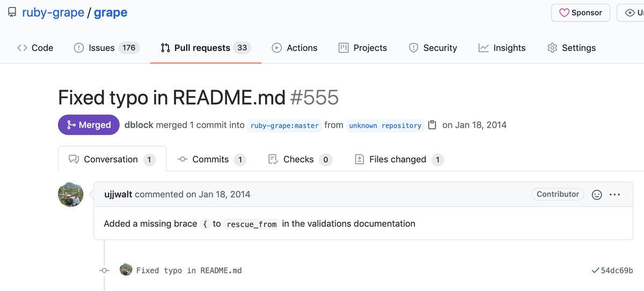Open dblock's profile link
Viewport: 644px width, 291px height.
click(x=138, y=125)
